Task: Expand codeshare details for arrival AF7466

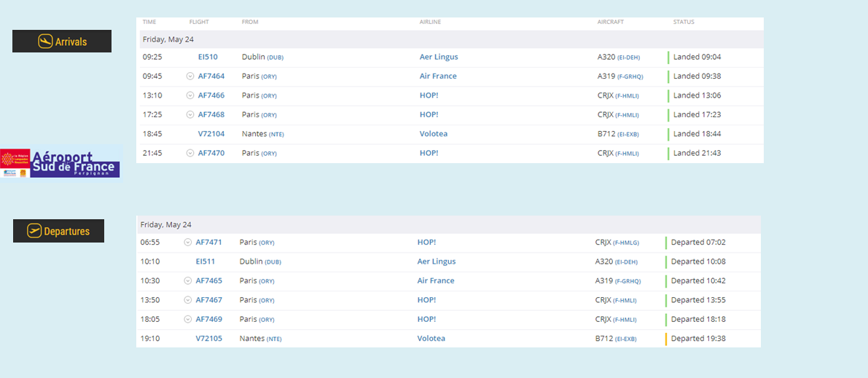Action: tap(190, 95)
